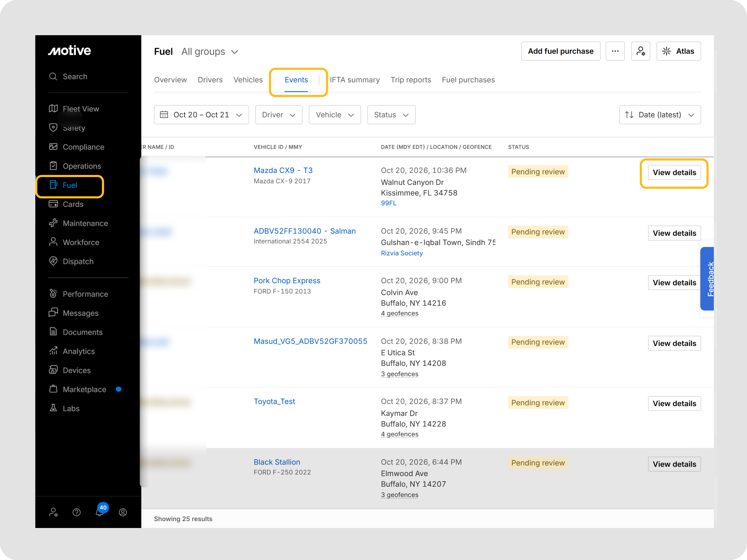747x560 pixels.
Task: Switch to the Fuel purchases tab
Action: coord(468,80)
